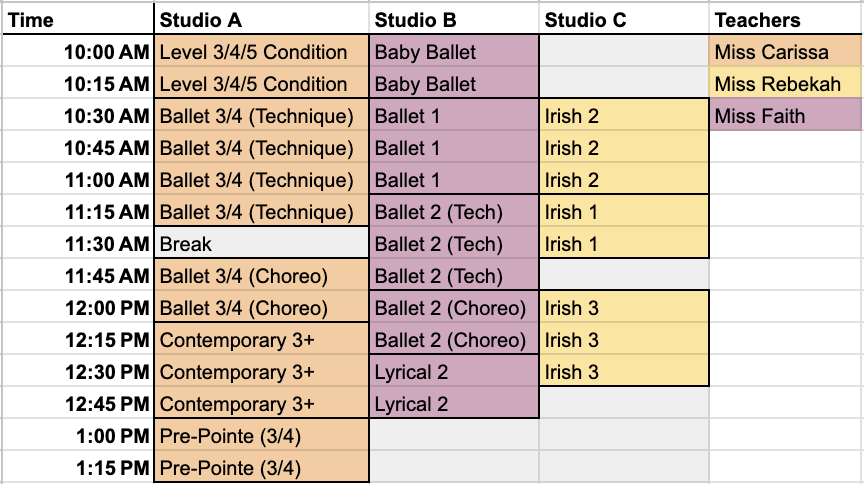Click the Time header cell

pyautogui.click(x=77, y=20)
